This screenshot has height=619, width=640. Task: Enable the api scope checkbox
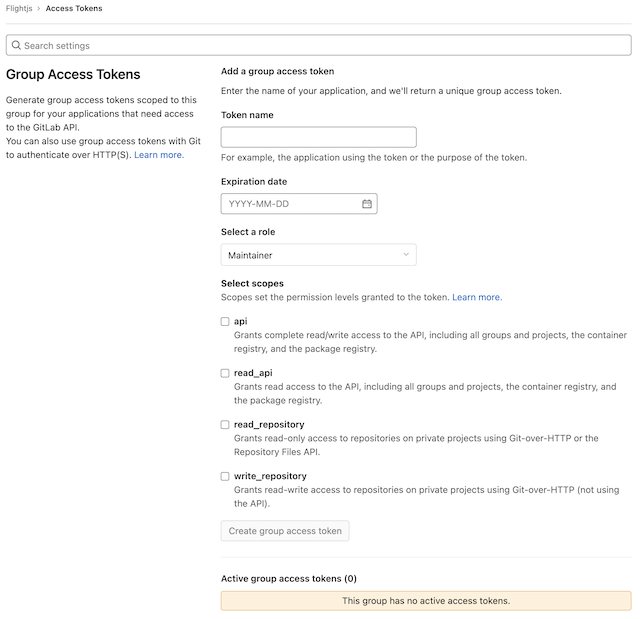(x=225, y=322)
